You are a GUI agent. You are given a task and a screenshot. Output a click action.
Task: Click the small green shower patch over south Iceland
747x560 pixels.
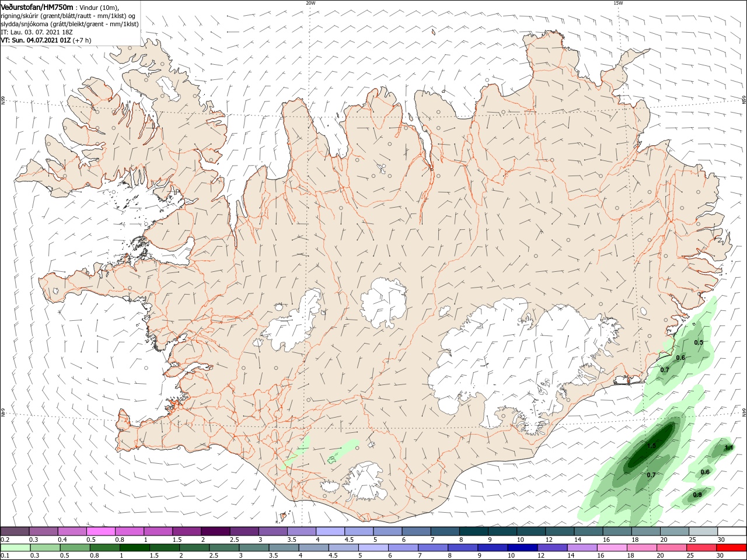coord(343,451)
